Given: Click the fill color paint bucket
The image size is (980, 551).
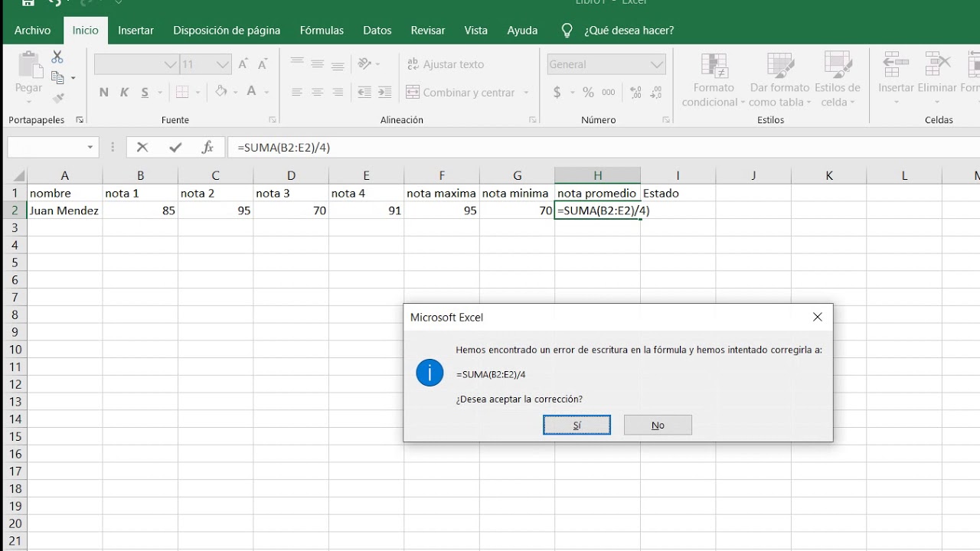Looking at the screenshot, I should coord(221,92).
